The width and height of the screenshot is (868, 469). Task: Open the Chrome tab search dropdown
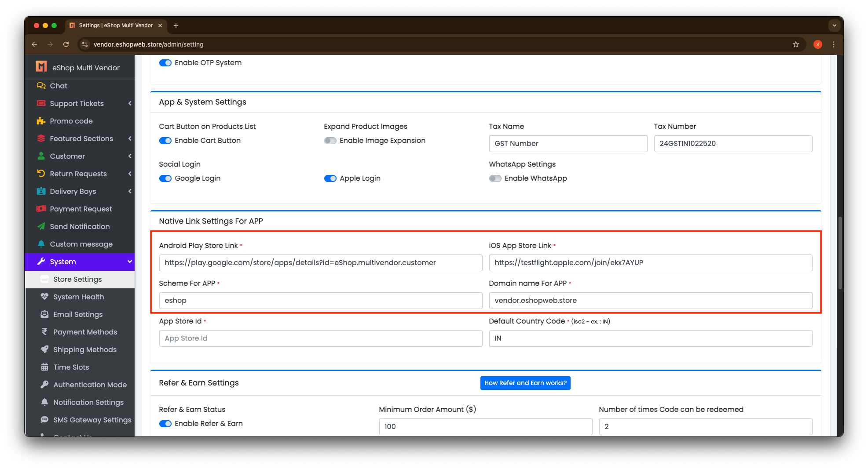tap(835, 25)
